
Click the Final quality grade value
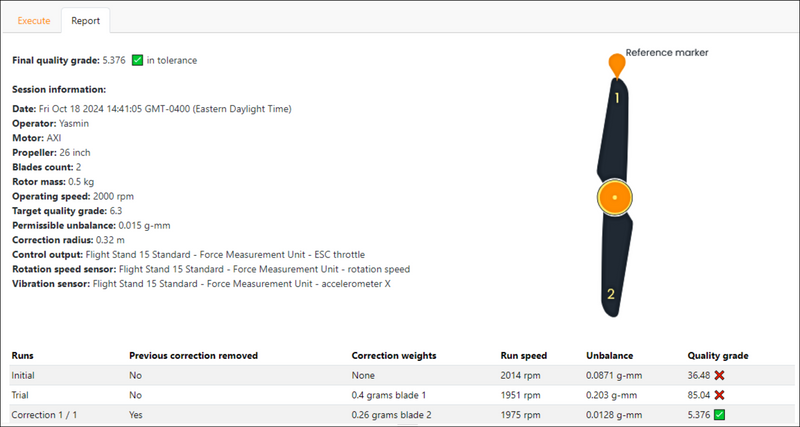tap(114, 60)
